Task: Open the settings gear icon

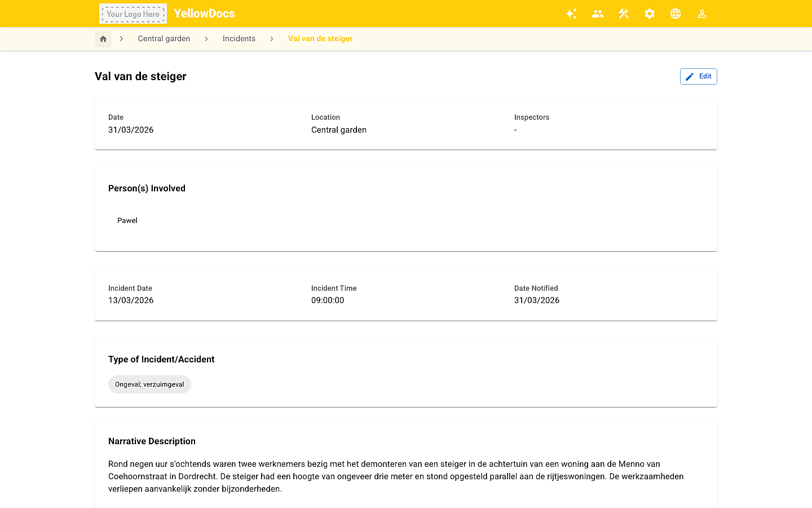Action: tap(650, 14)
